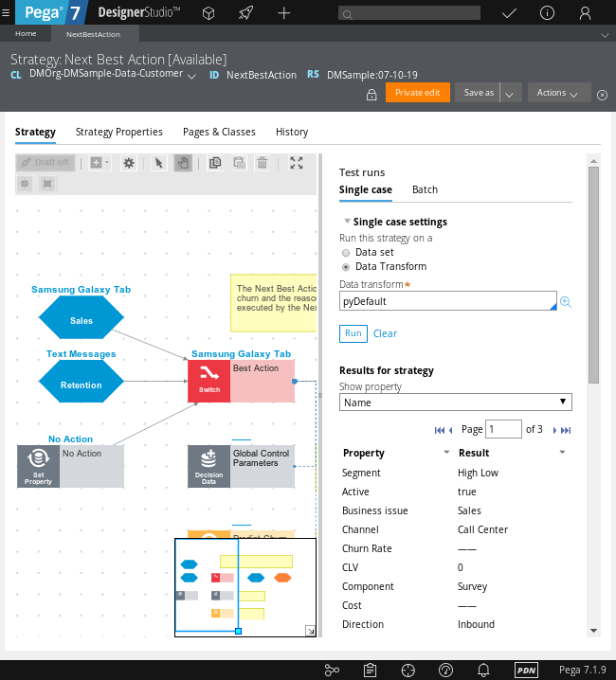Open the Actions dropdown menu
616x680 pixels.
559,93
